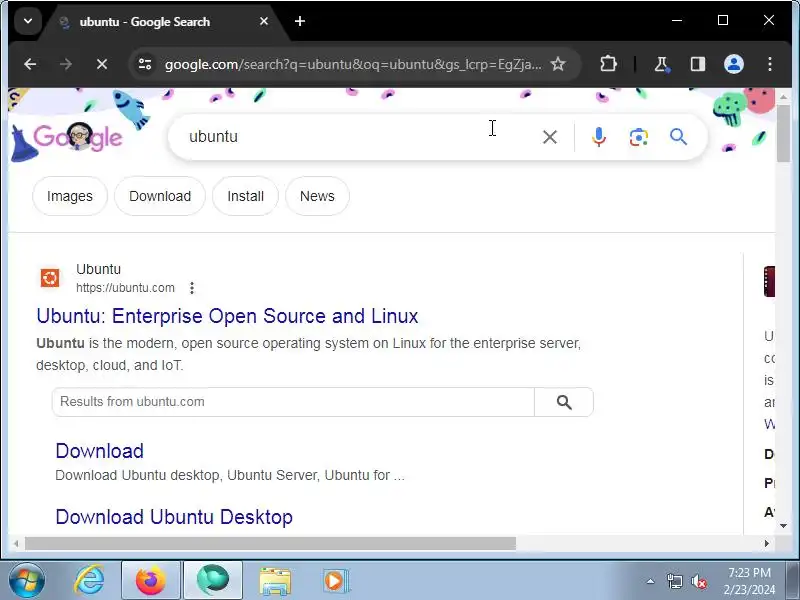
Task: Close the ubuntu Google Search tab
Action: click(264, 21)
